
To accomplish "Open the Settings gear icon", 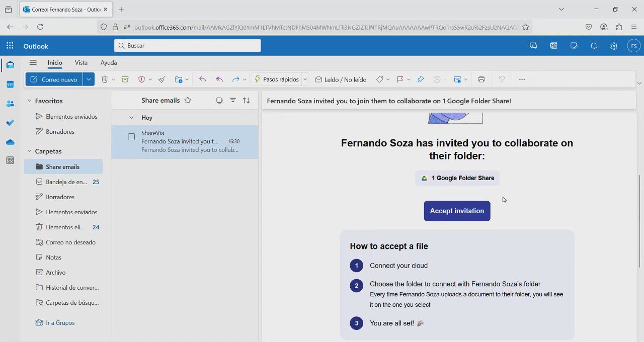I will [x=614, y=46].
